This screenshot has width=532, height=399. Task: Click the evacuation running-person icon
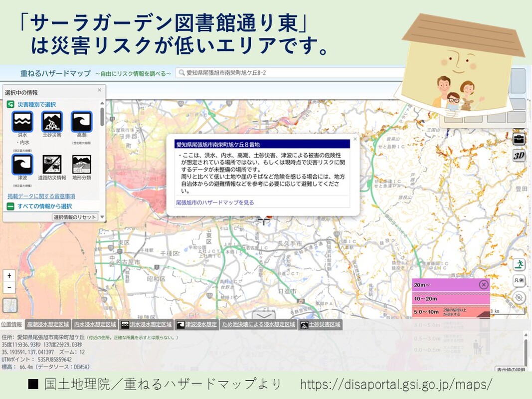tap(519, 264)
